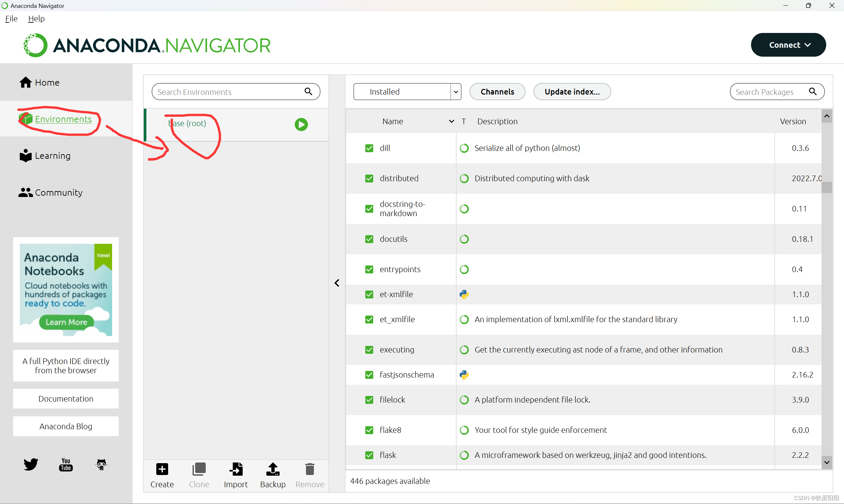Click the Backup environment icon

(x=273, y=469)
